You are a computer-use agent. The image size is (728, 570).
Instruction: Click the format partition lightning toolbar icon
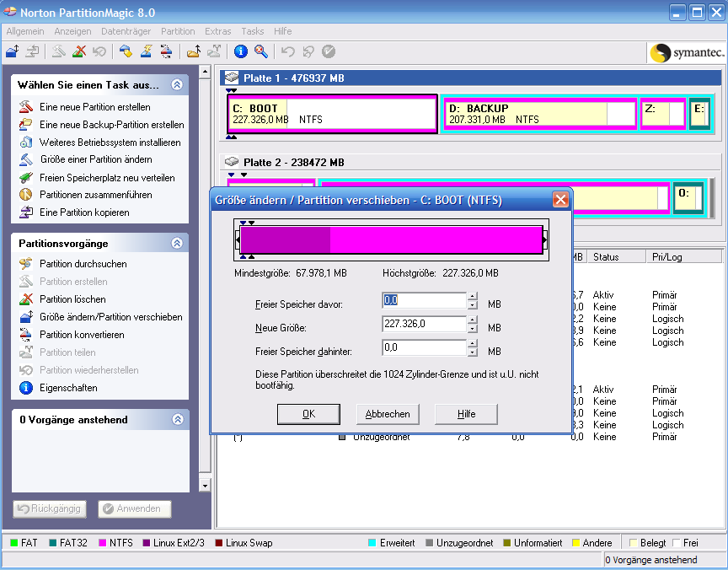146,51
